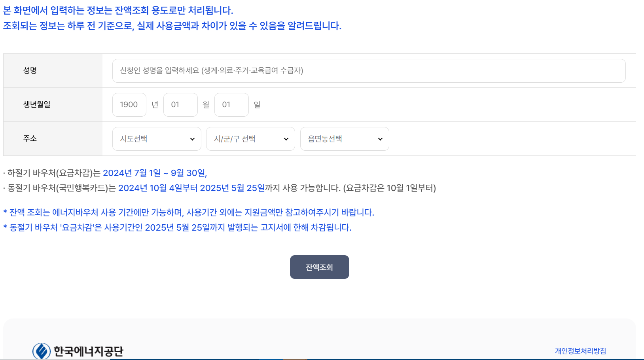Image resolution: width=644 pixels, height=360 pixels.
Task: Open the 개인정보처리방침 privacy policy link
Action: (x=581, y=350)
